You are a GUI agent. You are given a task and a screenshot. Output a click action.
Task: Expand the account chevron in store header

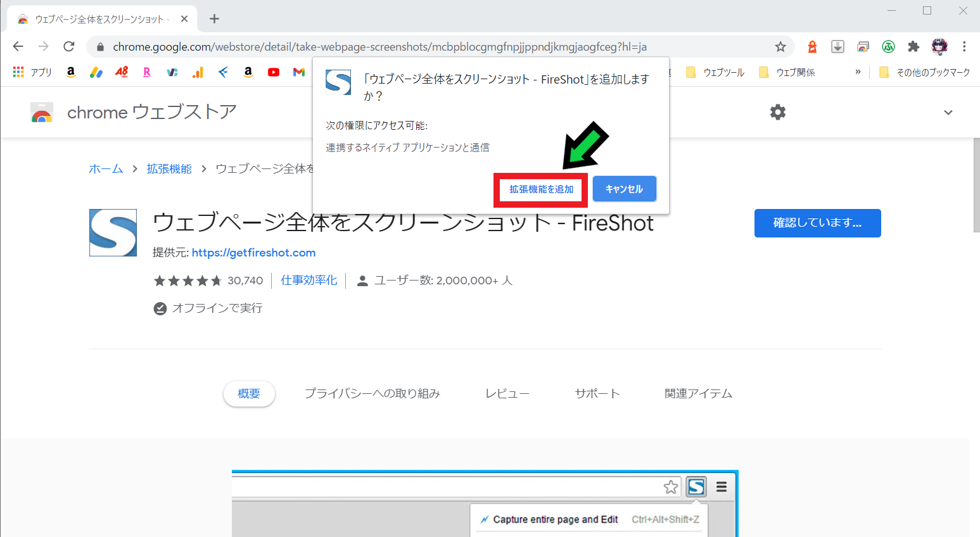coord(948,113)
